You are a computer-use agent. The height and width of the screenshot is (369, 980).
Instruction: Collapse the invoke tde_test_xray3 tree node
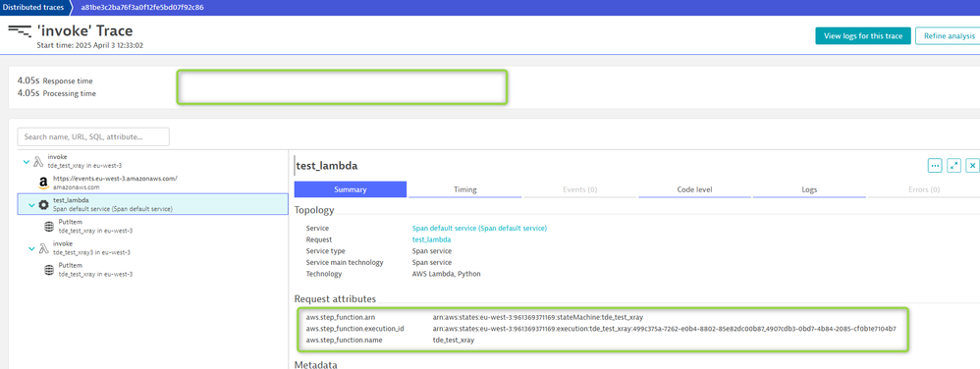pyautogui.click(x=31, y=248)
